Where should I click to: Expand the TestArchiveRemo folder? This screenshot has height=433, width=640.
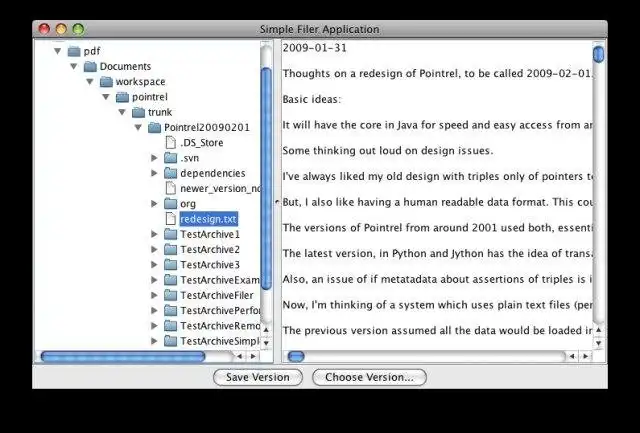(x=154, y=326)
